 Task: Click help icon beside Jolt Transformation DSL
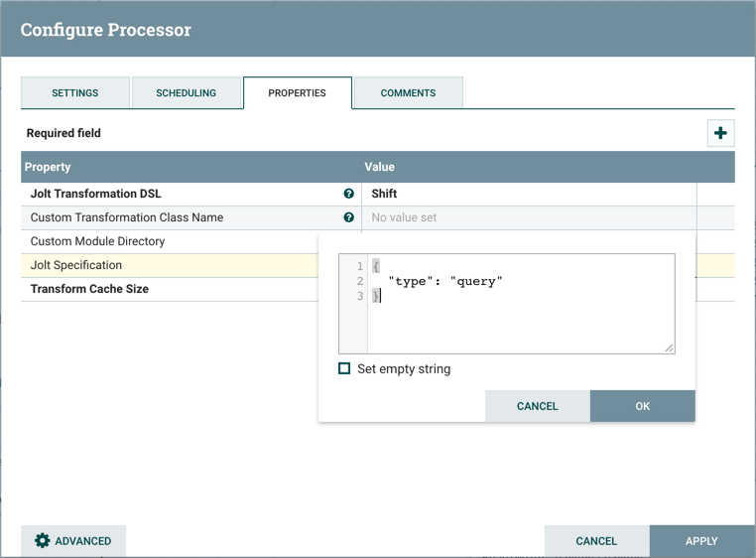coord(348,194)
